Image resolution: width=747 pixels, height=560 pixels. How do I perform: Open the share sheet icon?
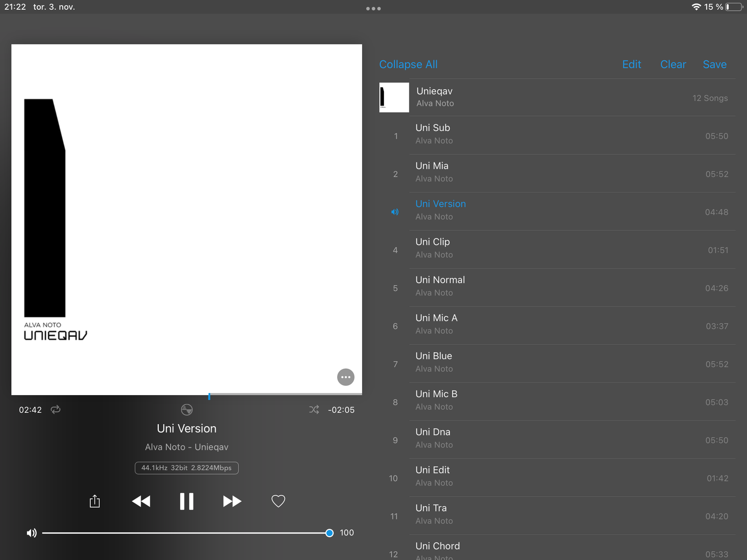(94, 501)
